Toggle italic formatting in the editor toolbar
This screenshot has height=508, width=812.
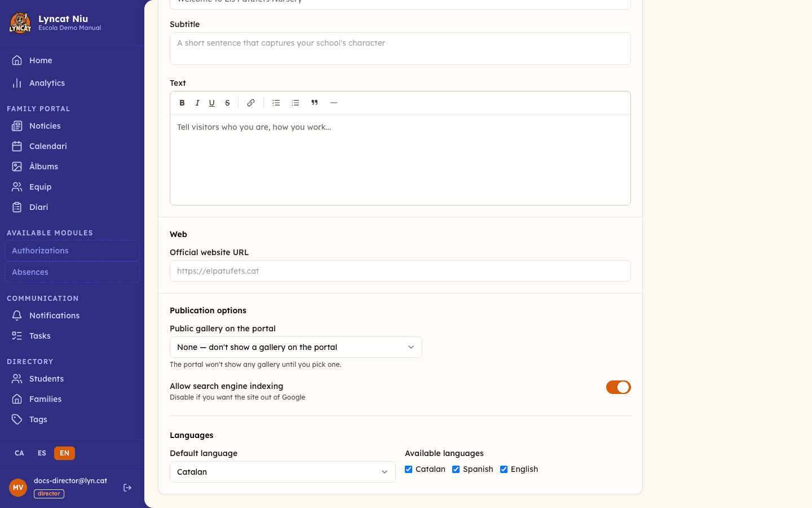[197, 103]
